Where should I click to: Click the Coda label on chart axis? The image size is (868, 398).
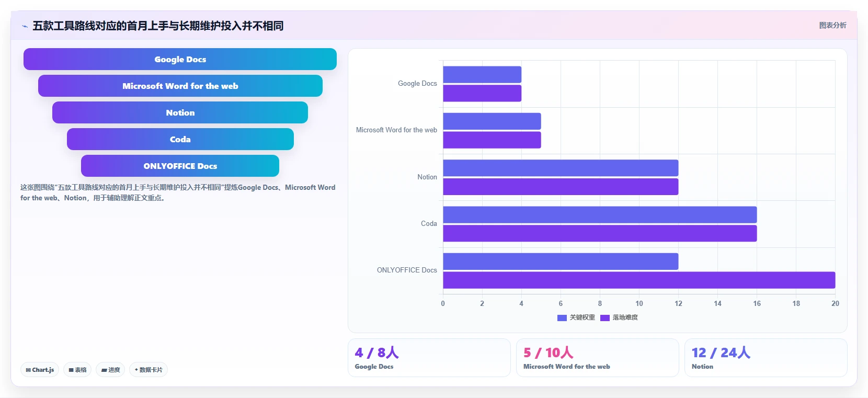click(429, 223)
